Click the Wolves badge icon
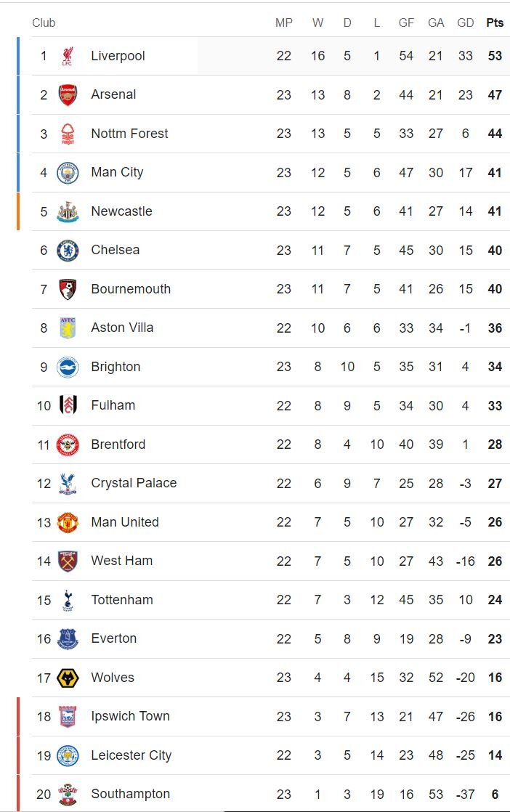510x812 pixels. click(68, 678)
